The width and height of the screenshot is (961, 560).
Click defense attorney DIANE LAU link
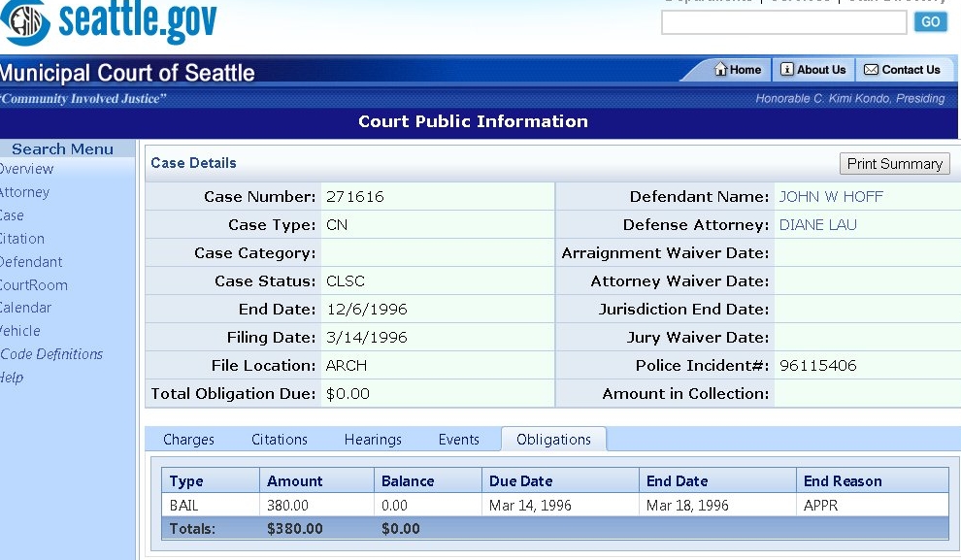(x=817, y=225)
